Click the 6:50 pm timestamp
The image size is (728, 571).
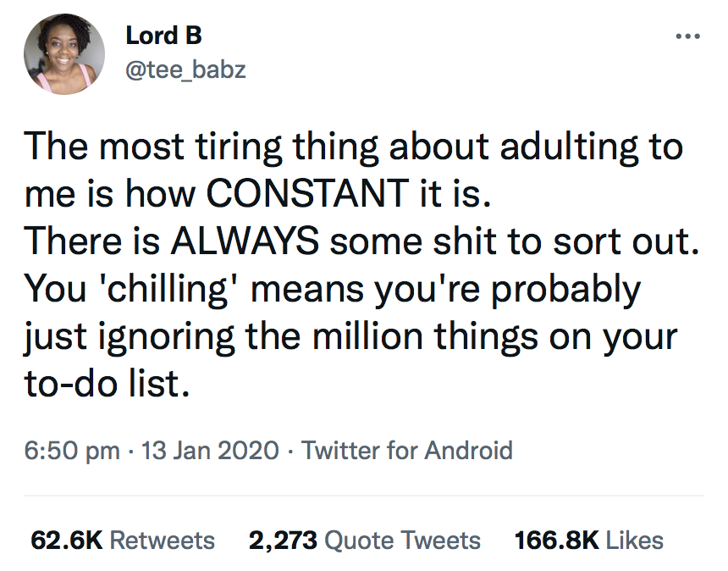tap(74, 449)
